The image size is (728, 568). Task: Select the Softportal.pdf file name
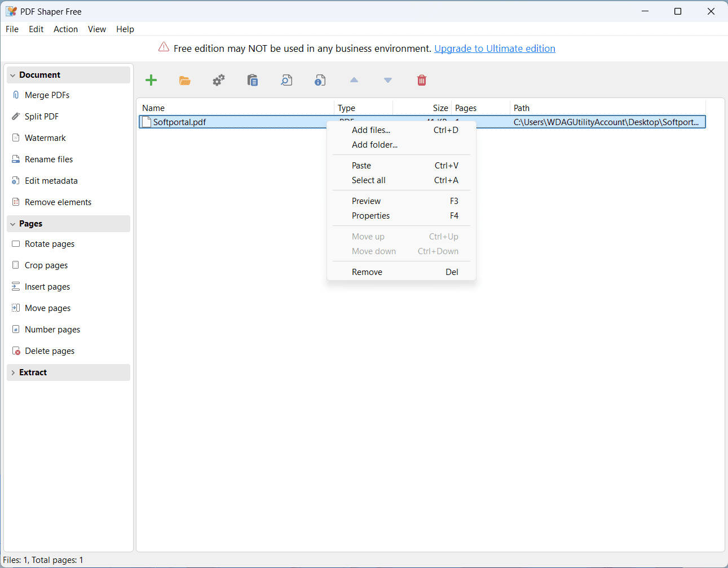179,122
